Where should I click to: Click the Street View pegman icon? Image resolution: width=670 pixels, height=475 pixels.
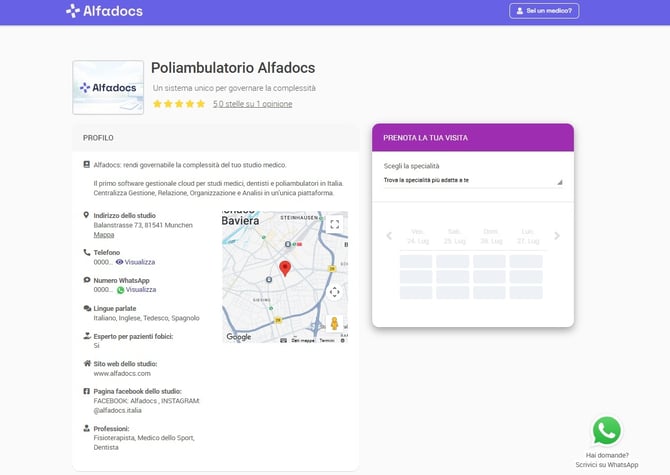pos(335,323)
